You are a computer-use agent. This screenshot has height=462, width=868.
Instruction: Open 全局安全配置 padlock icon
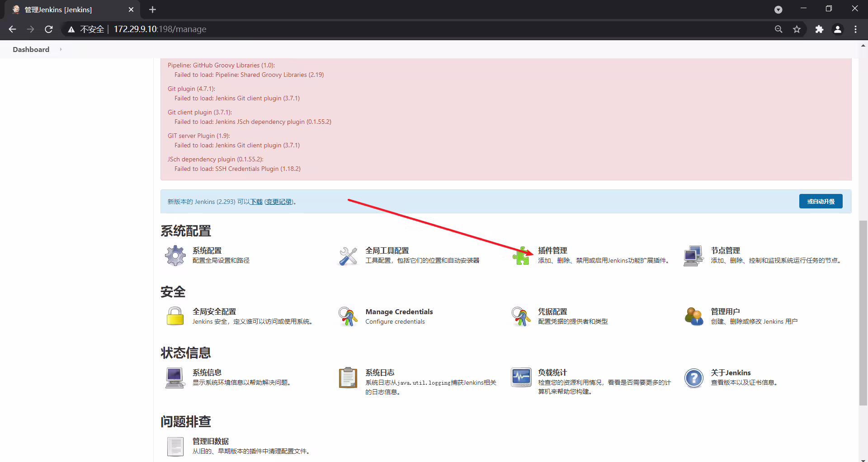(x=175, y=316)
